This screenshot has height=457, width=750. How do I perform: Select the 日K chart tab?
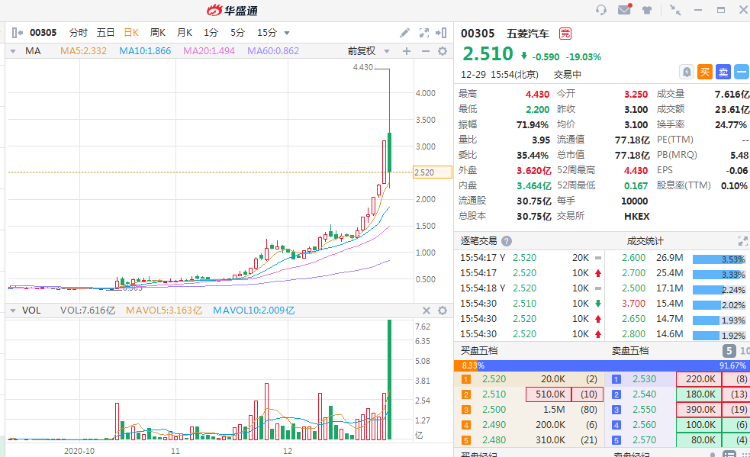pyautogui.click(x=131, y=33)
